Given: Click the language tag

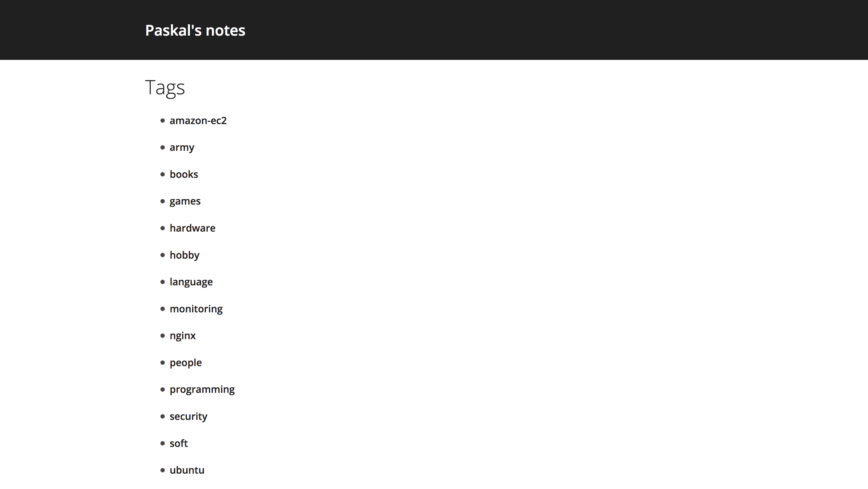Looking at the screenshot, I should pyautogui.click(x=191, y=282).
